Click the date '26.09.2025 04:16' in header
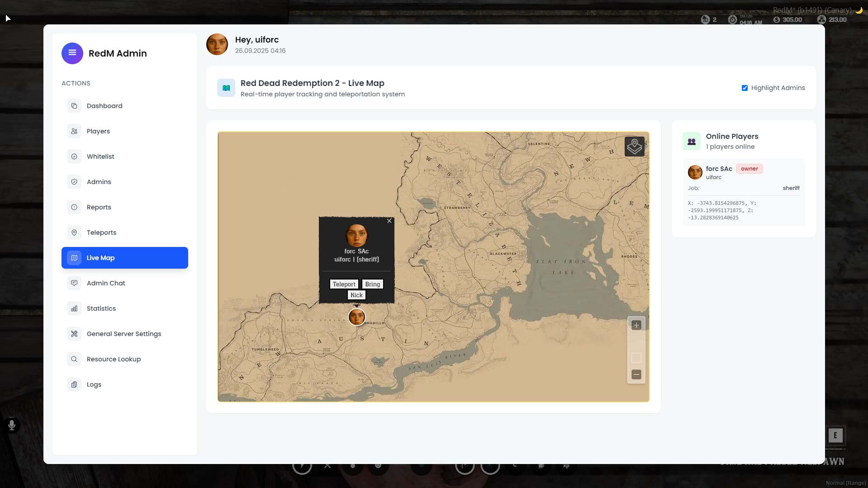Screen dimensions: 868x488 pyautogui.click(x=260, y=51)
